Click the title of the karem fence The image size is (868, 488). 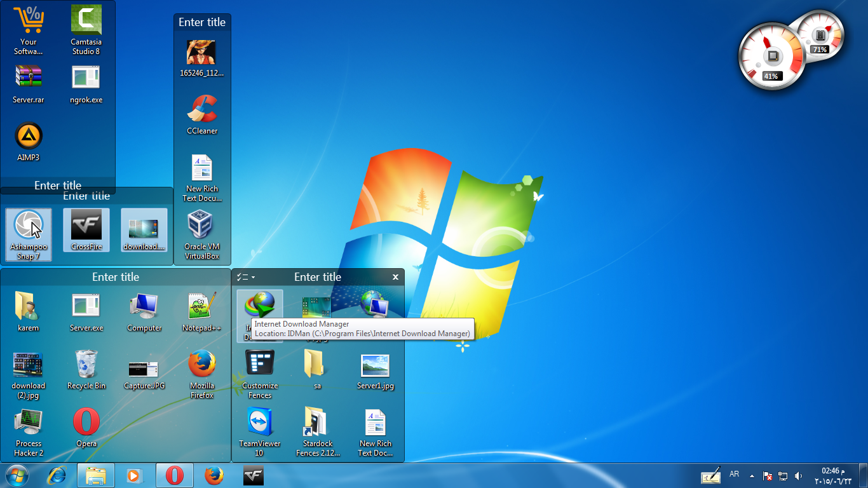(x=116, y=277)
